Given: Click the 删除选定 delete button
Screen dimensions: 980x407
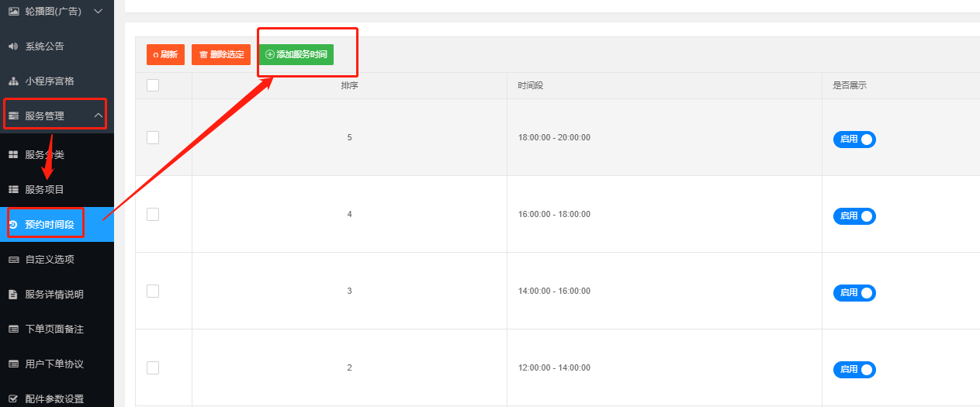Looking at the screenshot, I should click(221, 55).
